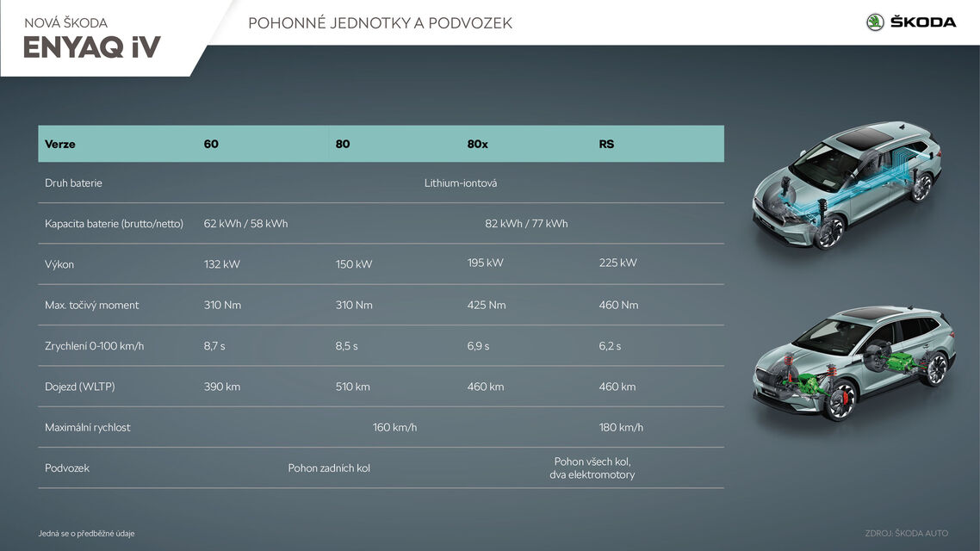Click the 80x column header

[477, 144]
